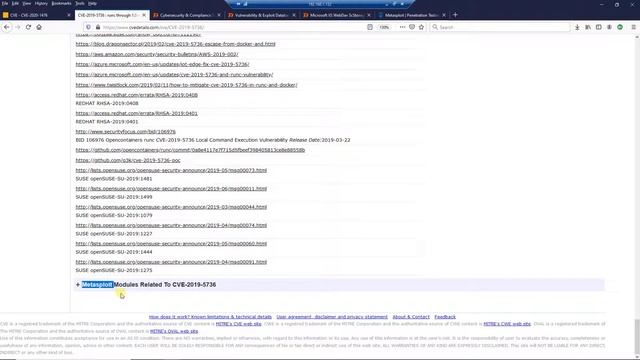The width and height of the screenshot is (640, 360).
Task: Open the Red Hat errata RHSA-2019:0401 link
Action: (136, 113)
